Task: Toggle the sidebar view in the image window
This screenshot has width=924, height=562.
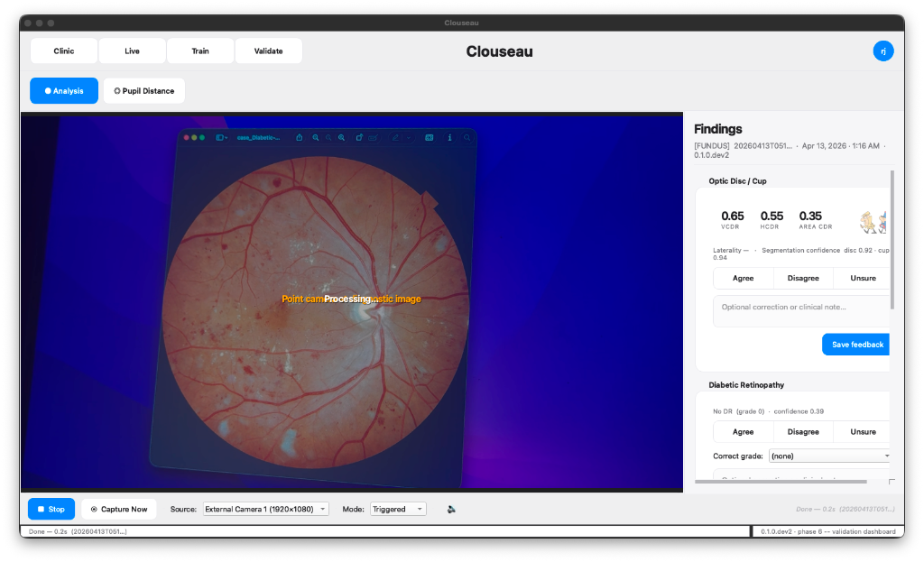Action: [219, 138]
